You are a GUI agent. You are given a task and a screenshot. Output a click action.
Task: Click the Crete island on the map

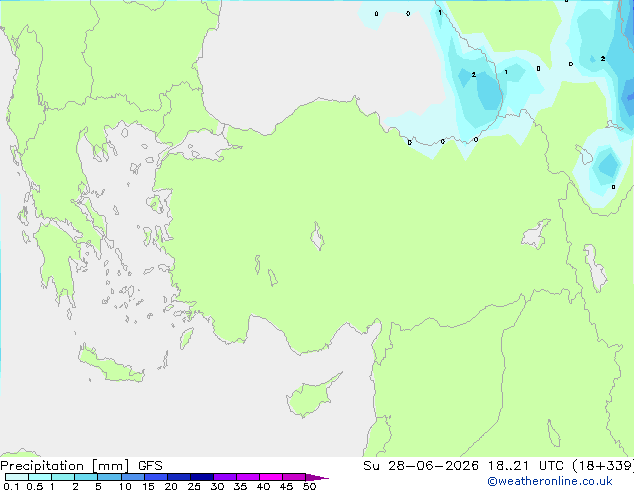110,366
